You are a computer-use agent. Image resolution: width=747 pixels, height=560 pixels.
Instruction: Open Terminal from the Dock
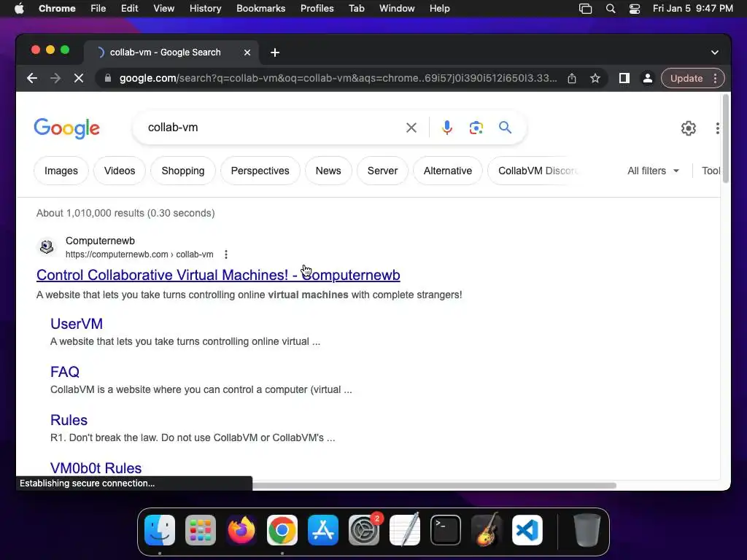pos(446,529)
